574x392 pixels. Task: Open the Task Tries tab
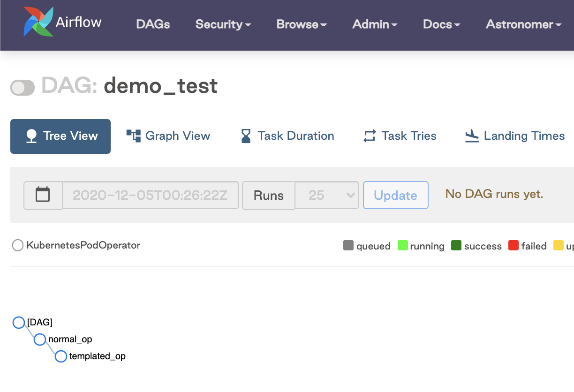pyautogui.click(x=400, y=136)
